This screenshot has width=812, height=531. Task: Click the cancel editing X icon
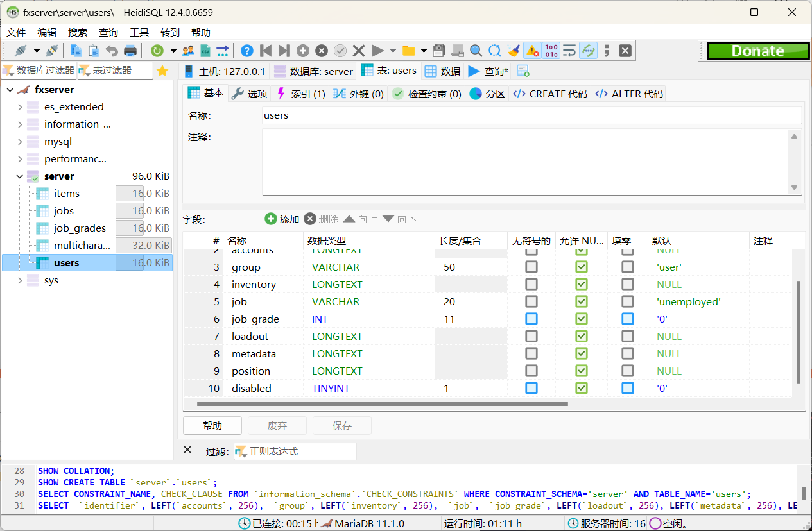tap(359, 51)
